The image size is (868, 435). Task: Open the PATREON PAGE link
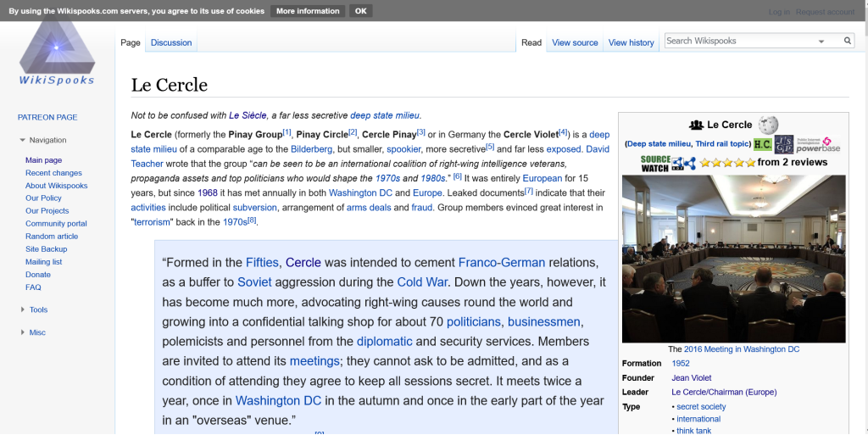(47, 117)
